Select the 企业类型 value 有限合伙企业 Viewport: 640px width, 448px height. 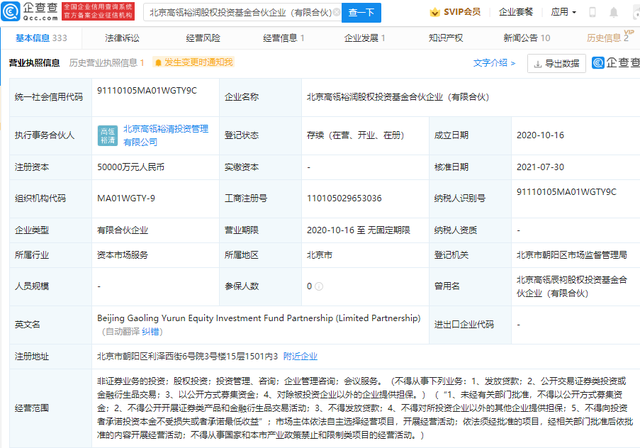point(122,230)
